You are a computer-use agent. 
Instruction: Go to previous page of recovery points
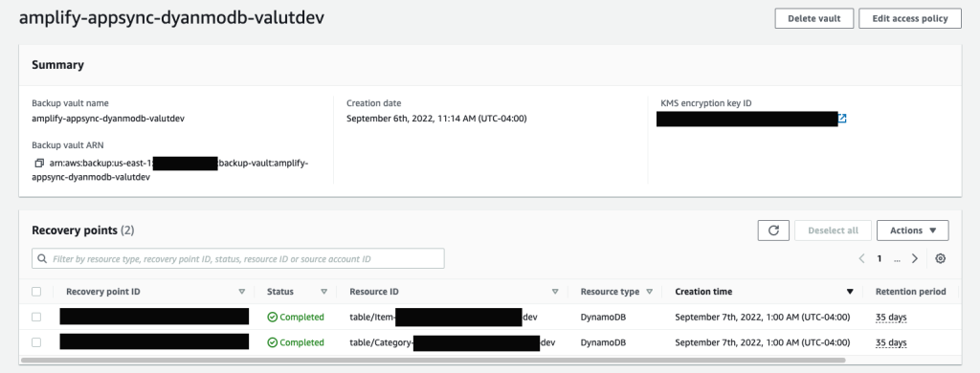pyautogui.click(x=861, y=258)
